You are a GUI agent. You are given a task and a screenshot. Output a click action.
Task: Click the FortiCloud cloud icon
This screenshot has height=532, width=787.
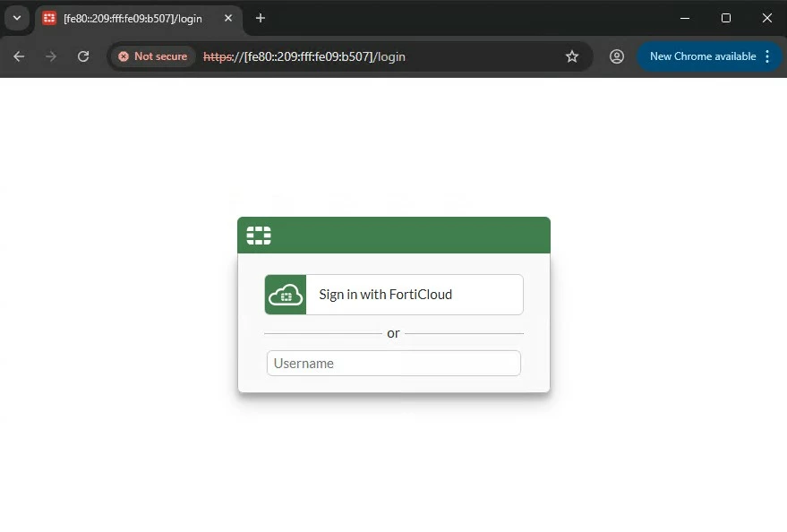click(286, 295)
